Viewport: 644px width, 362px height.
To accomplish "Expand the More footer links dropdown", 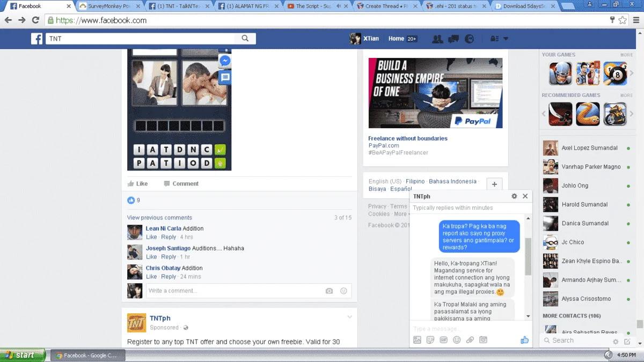I will [402, 214].
